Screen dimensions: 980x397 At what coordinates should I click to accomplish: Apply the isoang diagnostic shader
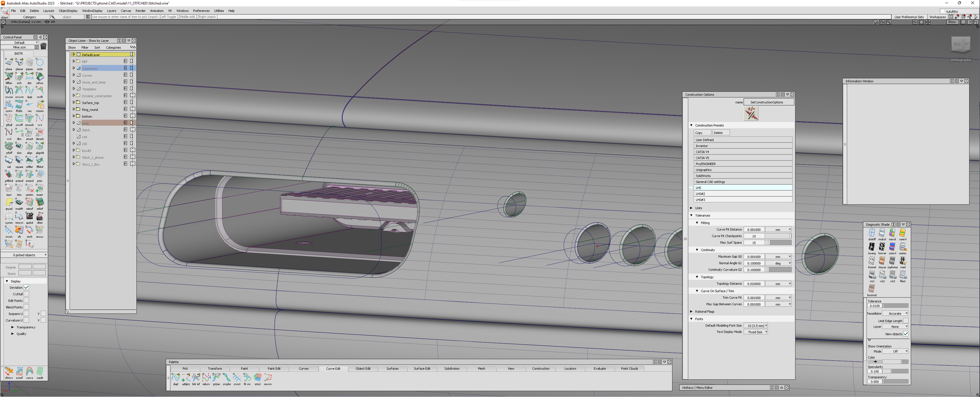(872, 247)
